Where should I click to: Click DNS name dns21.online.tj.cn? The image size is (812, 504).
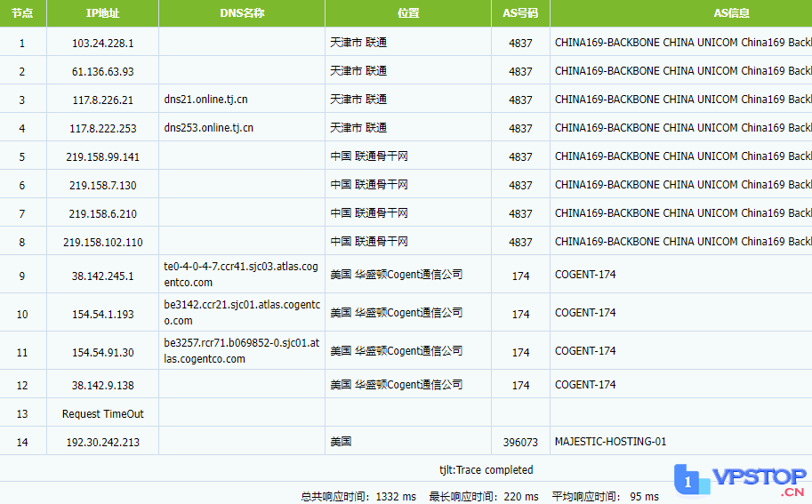(205, 100)
